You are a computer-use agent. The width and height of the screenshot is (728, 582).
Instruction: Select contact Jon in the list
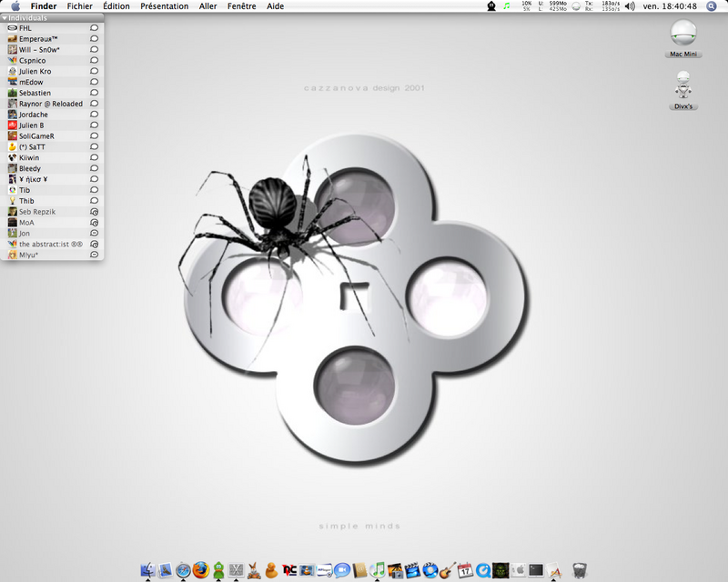pos(53,233)
